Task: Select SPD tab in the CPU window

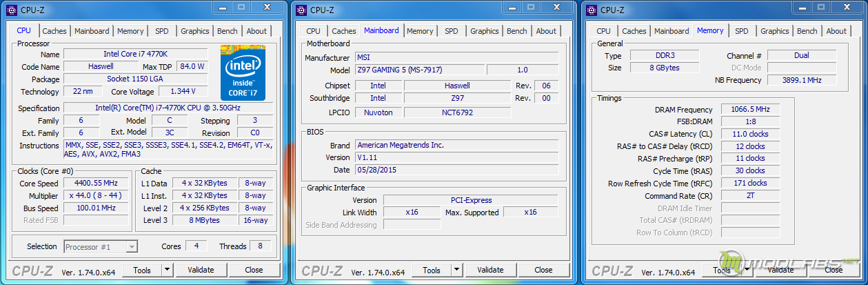Action: point(162,31)
